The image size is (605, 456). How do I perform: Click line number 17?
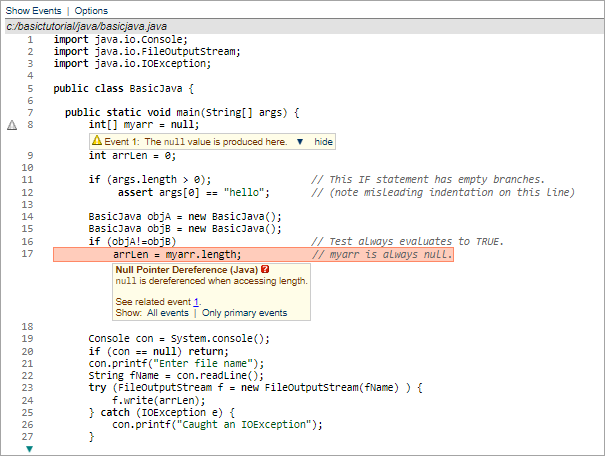coord(27,254)
